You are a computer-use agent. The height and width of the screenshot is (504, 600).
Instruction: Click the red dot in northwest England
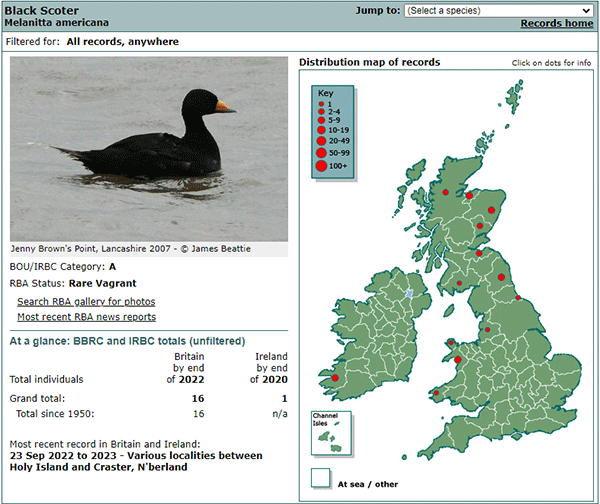tap(487, 328)
